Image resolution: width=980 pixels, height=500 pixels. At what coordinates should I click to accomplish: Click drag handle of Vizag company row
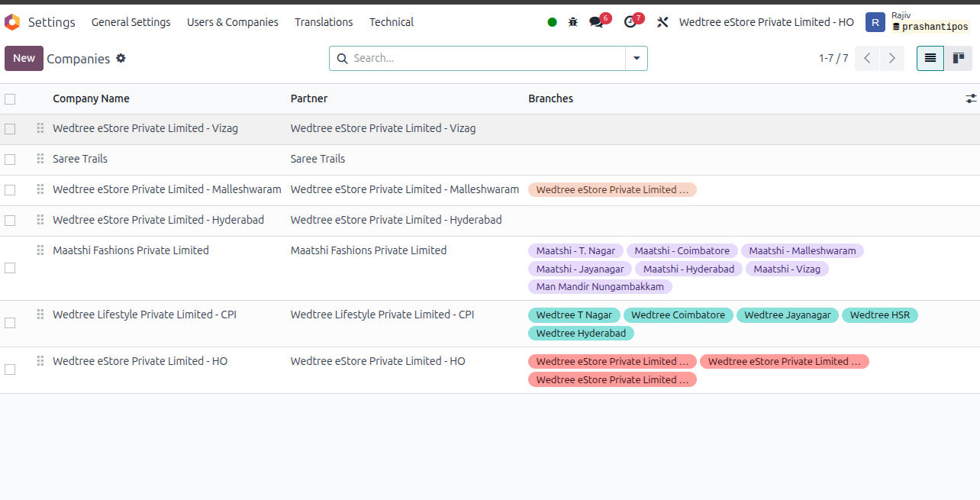pyautogui.click(x=40, y=128)
